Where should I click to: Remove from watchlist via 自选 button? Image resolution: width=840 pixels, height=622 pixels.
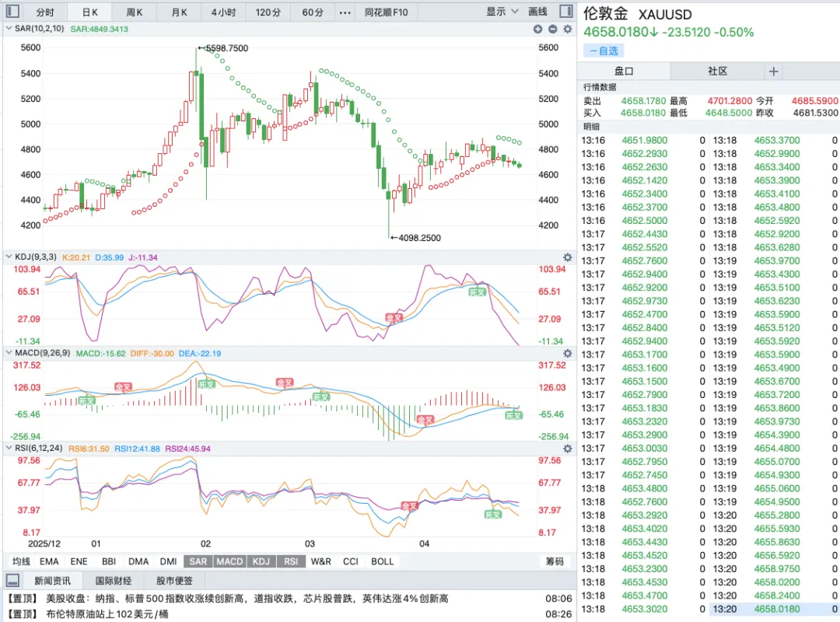pyautogui.click(x=604, y=51)
